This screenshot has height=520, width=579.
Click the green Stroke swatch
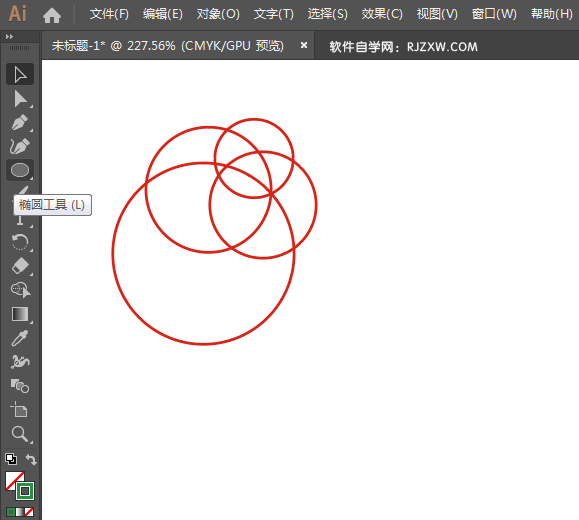pos(25,491)
